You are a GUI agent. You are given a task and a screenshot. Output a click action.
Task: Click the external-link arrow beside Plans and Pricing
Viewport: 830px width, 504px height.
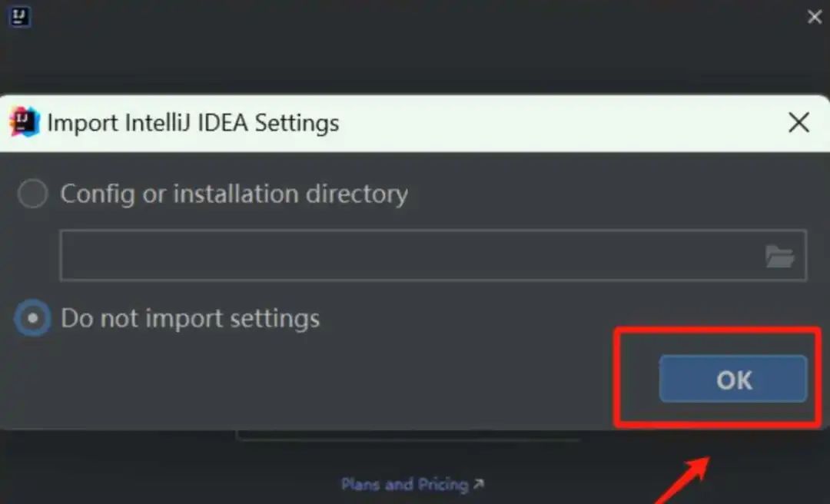[479, 483]
